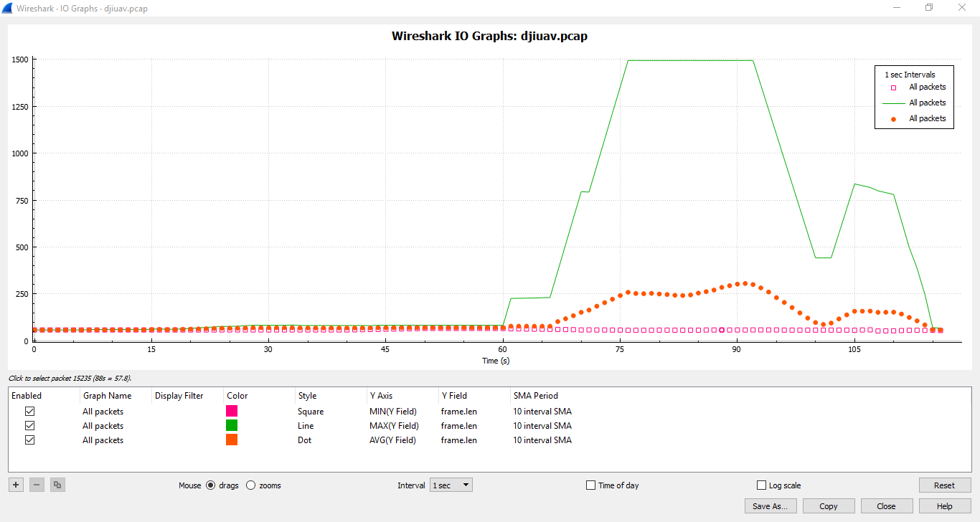Click frame.len in the Line graph row
980x522 pixels.
(458, 426)
